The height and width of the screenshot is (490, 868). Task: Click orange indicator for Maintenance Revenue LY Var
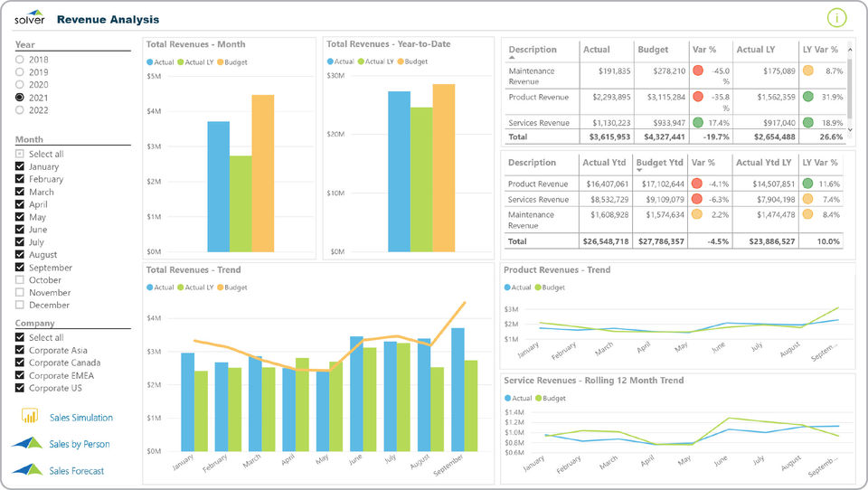coord(808,71)
